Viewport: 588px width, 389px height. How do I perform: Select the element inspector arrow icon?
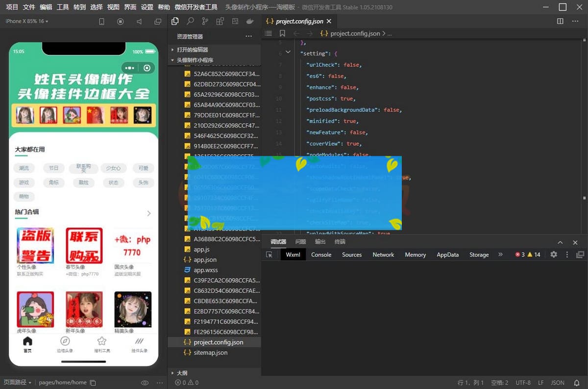tap(269, 255)
